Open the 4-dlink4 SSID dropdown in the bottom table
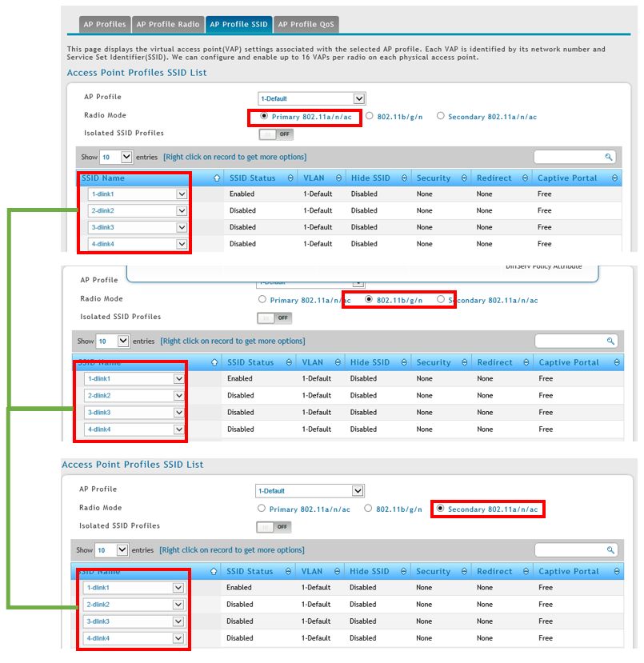This screenshot has width=644, height=663. click(x=178, y=638)
